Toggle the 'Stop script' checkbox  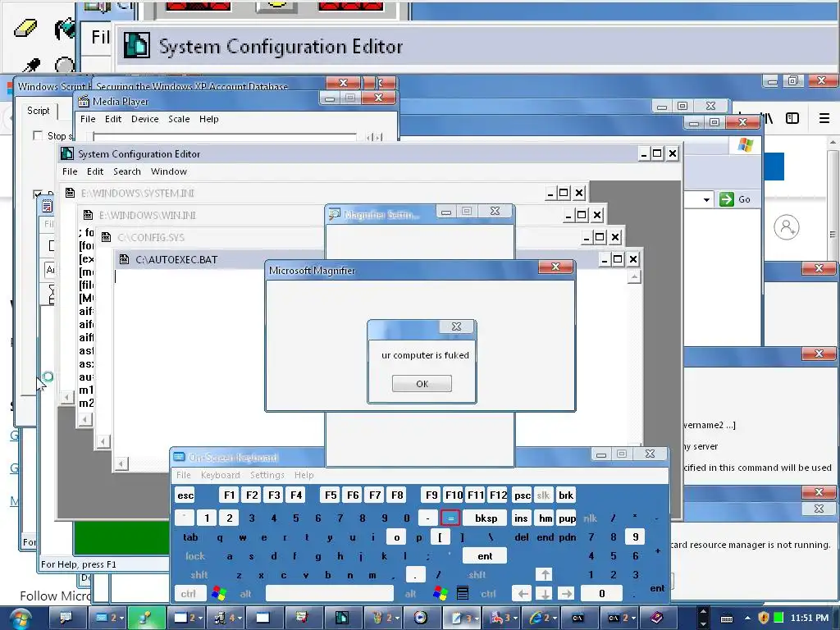coord(38,135)
